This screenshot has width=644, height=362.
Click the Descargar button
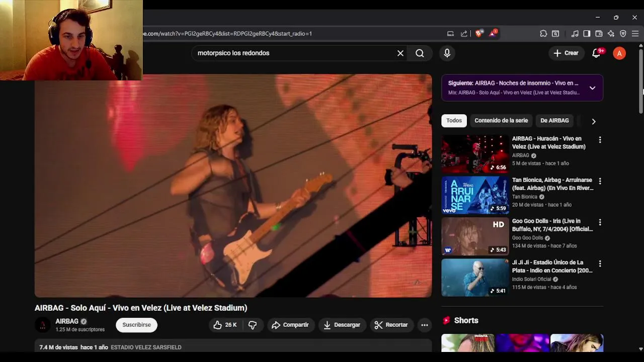coord(342,325)
